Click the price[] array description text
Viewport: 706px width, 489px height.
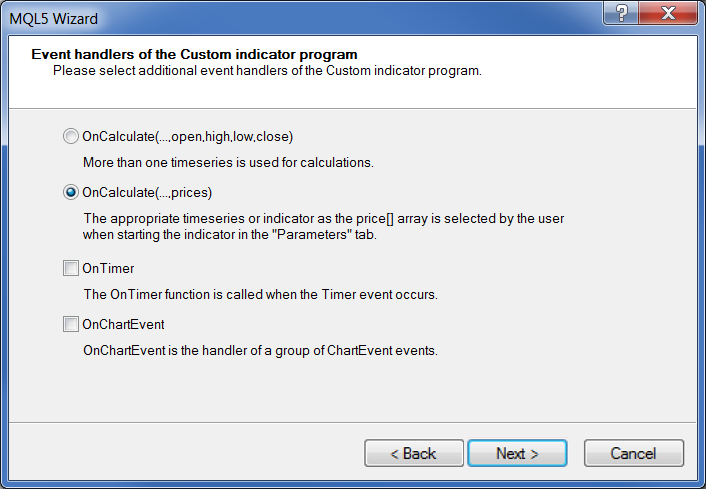tap(330, 226)
